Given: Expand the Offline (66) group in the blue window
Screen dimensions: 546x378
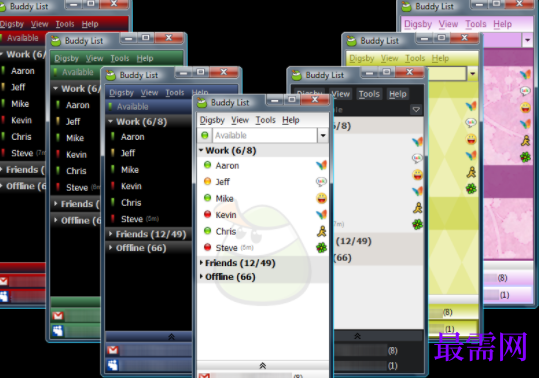Looking at the screenshot, I should pyautogui.click(x=110, y=248).
